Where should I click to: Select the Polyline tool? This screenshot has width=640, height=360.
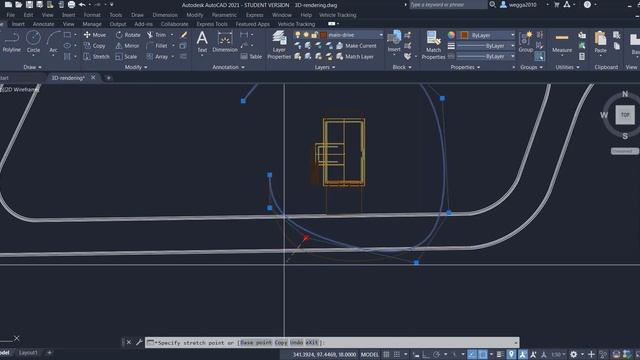(x=11, y=42)
